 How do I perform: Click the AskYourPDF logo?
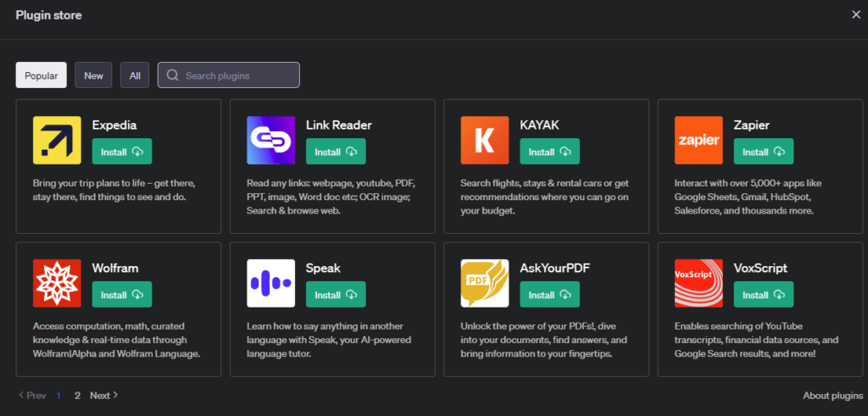coord(485,283)
